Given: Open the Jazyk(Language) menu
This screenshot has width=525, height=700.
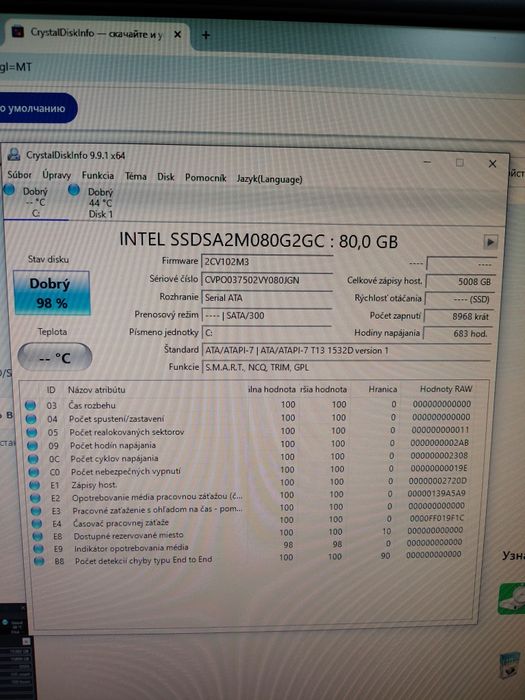Looking at the screenshot, I should 269,179.
